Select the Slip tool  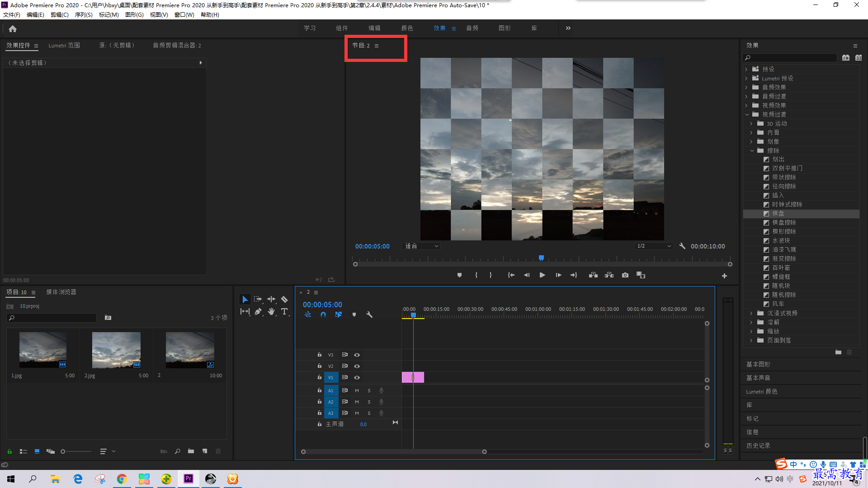(x=245, y=311)
